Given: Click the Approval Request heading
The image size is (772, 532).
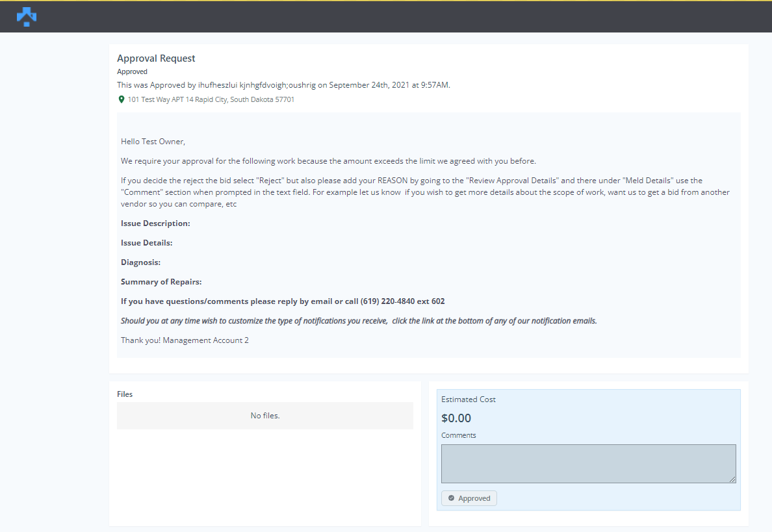Looking at the screenshot, I should pos(156,58).
